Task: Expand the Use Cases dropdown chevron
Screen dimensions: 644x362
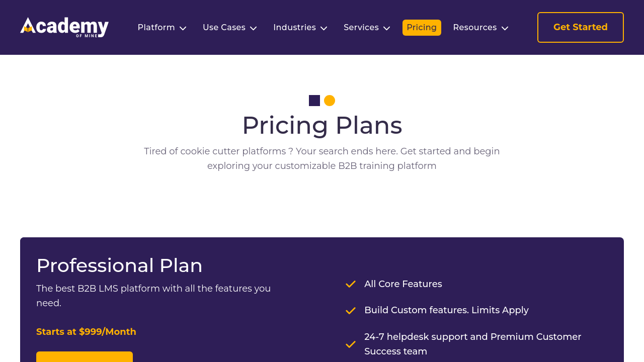Action: pos(254,28)
